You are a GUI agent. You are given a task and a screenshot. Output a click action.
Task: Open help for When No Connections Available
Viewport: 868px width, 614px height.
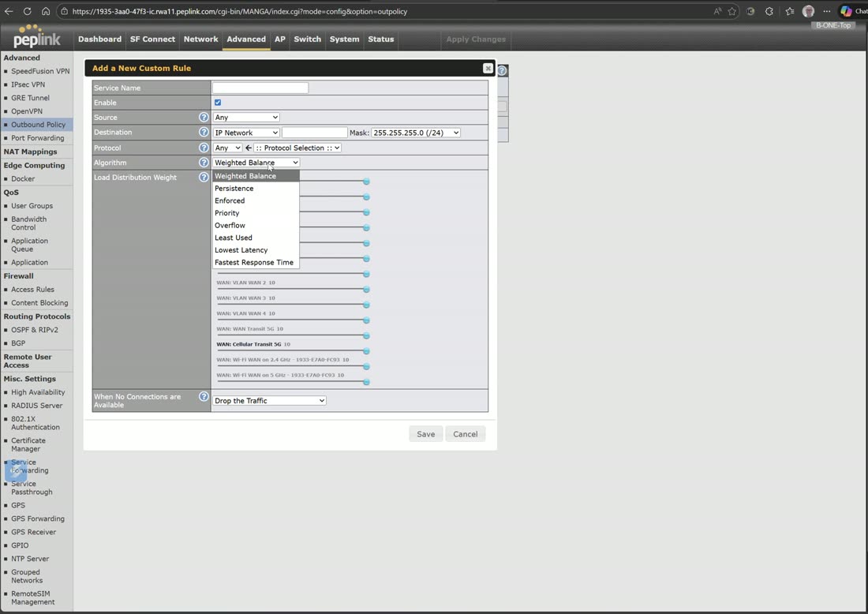coord(204,397)
